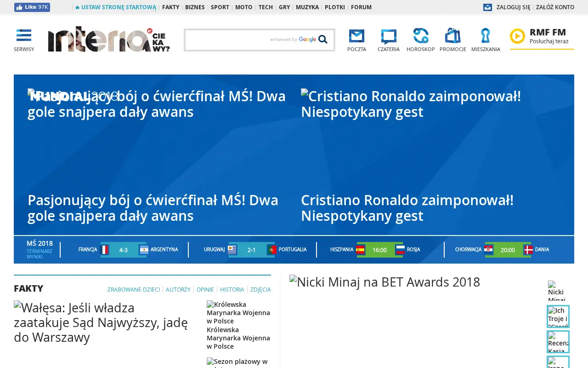Open the Horoskop icon
This screenshot has height=368, width=588.
click(421, 36)
